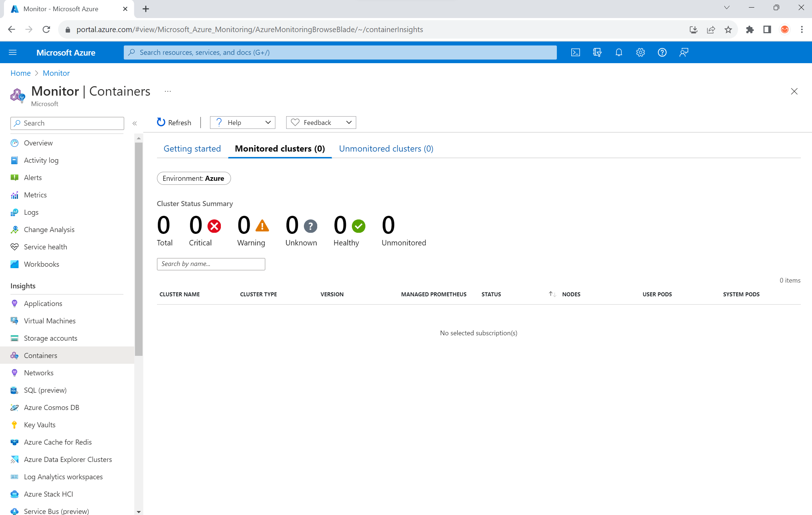Switch to Unmonitored clusters (0) tab
Screen dimensions: 812x515
coord(386,149)
